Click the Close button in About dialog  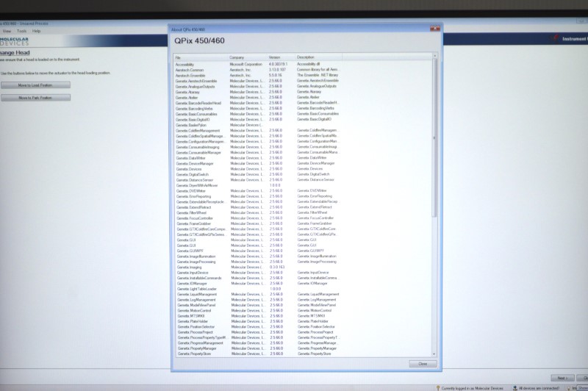pos(423,364)
